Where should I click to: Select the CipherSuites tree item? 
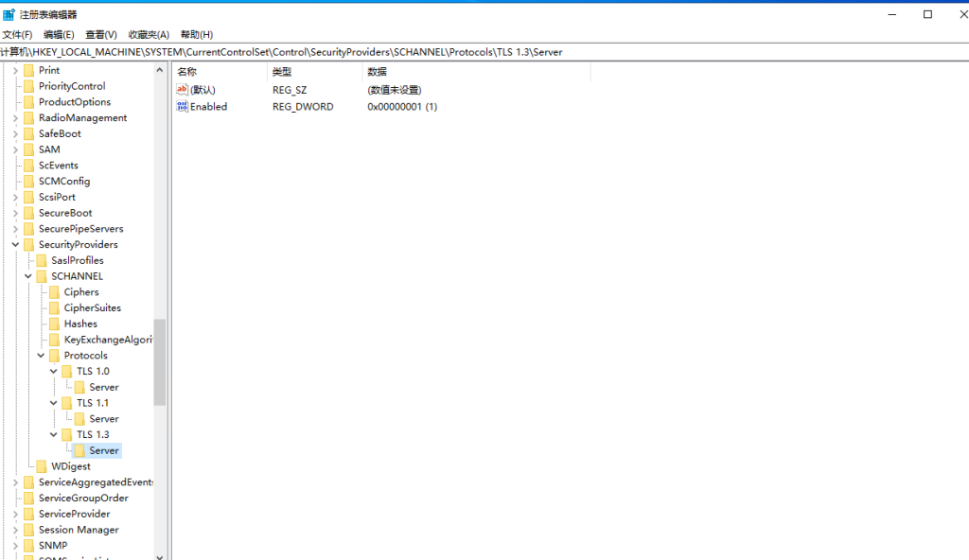(92, 308)
